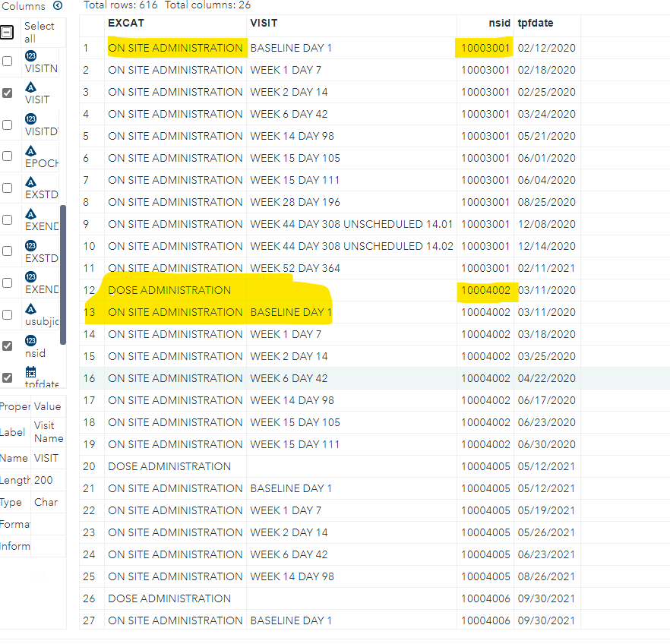Viewport: 670px width, 644px height.
Task: Click the numeric type icon beside EXSTD
Action: (x=30, y=245)
